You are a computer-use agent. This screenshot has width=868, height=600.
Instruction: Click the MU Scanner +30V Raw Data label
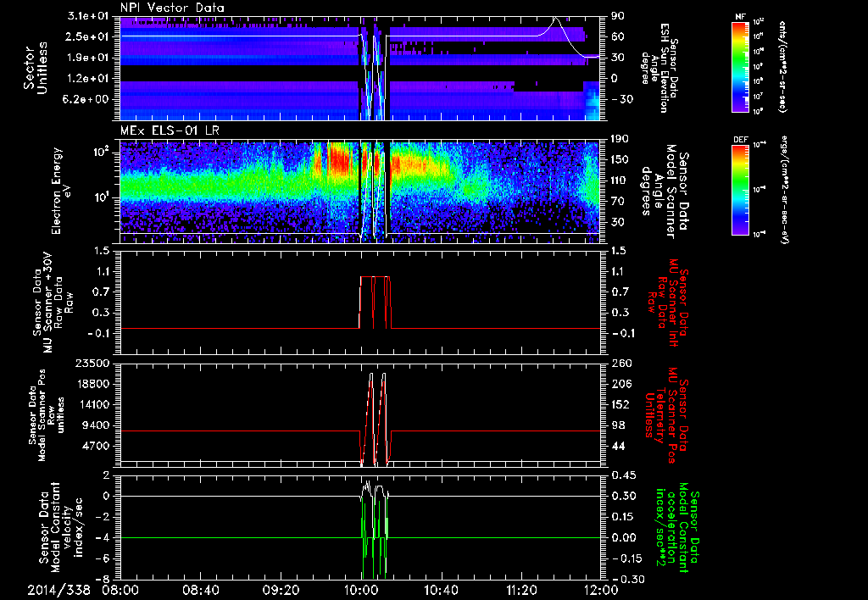pyautogui.click(x=53, y=303)
